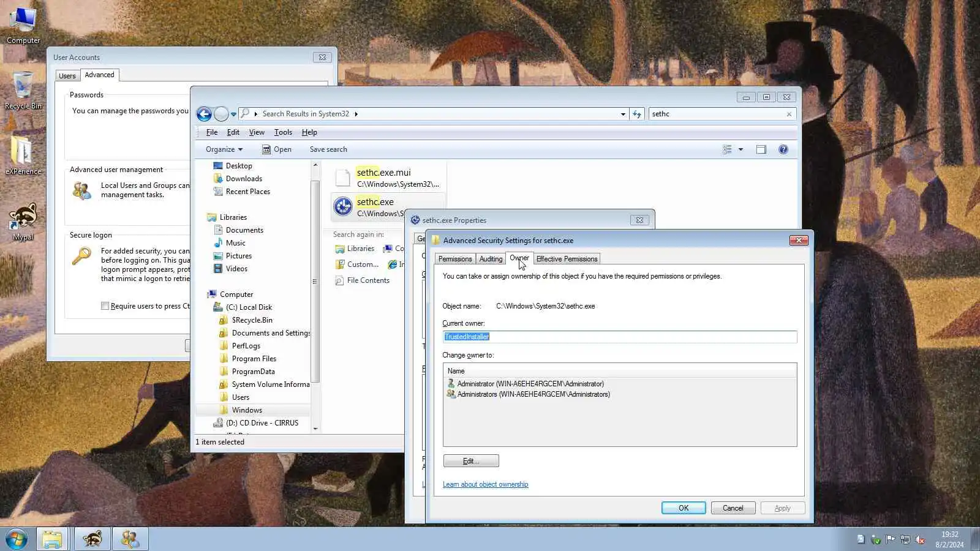Switch to Mypal on the taskbar
Image resolution: width=980 pixels, height=551 pixels.
click(x=92, y=539)
